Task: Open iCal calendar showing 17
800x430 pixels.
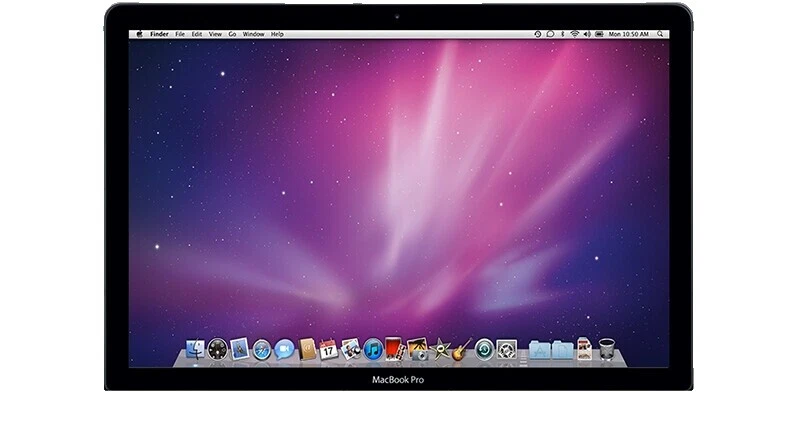Action: click(x=328, y=349)
